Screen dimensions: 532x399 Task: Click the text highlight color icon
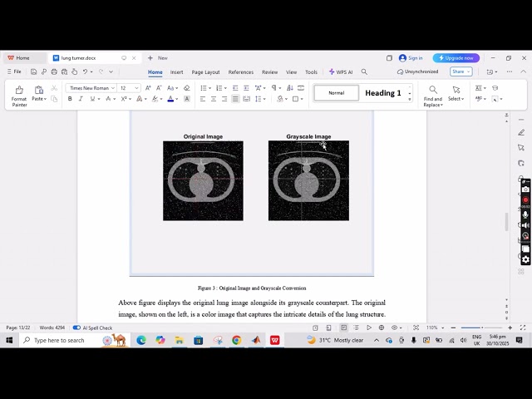(155, 99)
